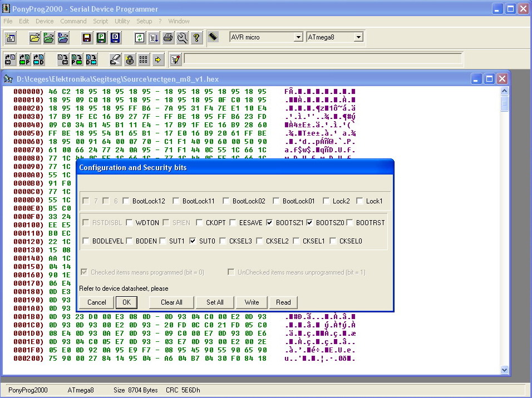Tick the CKSEL0 checkbox
Screen dimensions: 532x398
(333, 241)
